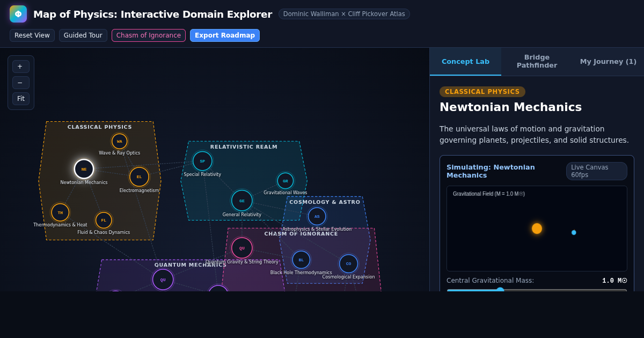The height and width of the screenshot is (338, 644).
Task: Select the QU node in Quantum Mechanics
Action: click(163, 280)
